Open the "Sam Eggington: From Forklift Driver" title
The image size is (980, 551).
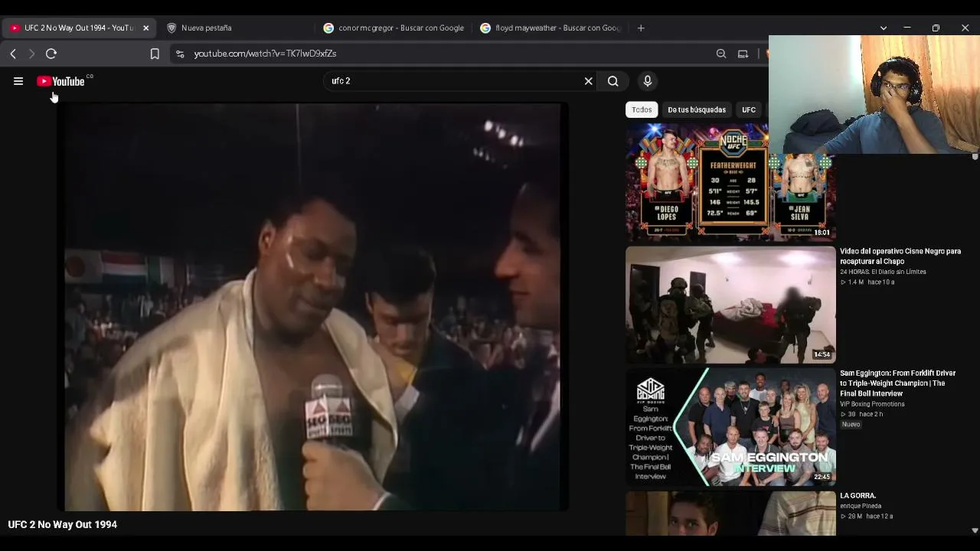pos(898,383)
